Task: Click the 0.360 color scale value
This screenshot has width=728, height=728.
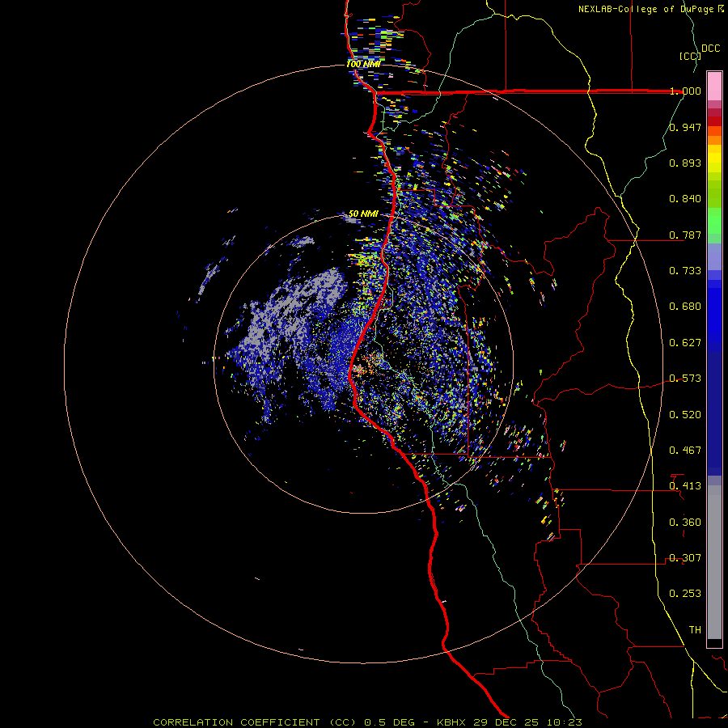Action: tap(685, 523)
